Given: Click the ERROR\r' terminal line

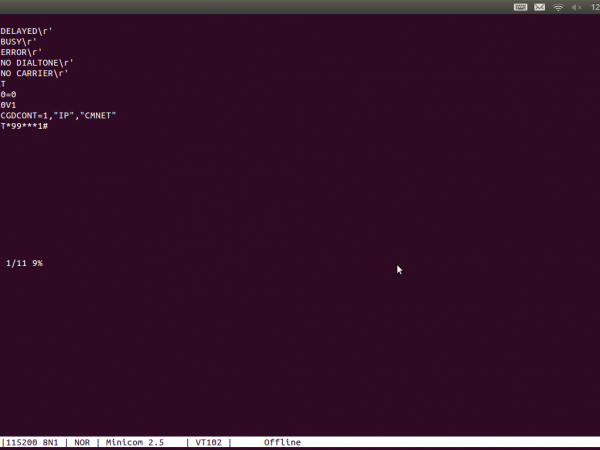Looking at the screenshot, I should [x=21, y=52].
